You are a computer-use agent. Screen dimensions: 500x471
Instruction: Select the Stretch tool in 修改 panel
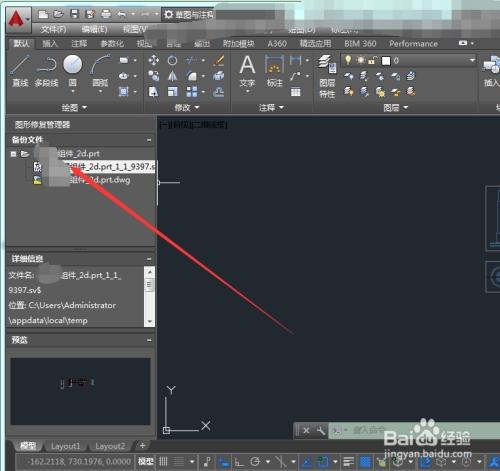click(x=153, y=92)
